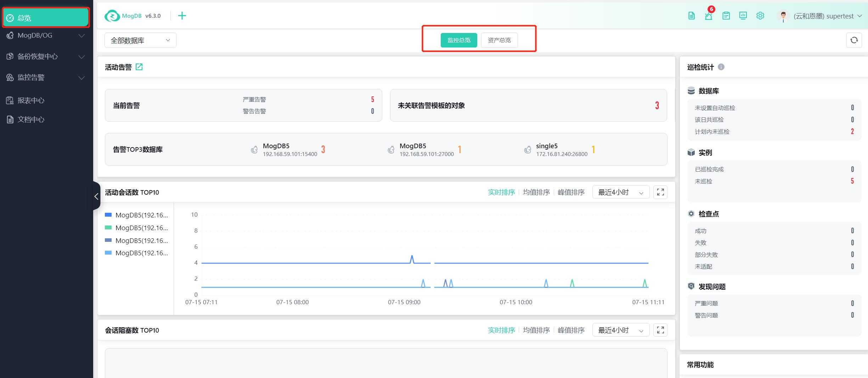Click single5 172.16.81.240:26800 database entry
Image resolution: width=868 pixels, height=378 pixels.
click(x=562, y=150)
